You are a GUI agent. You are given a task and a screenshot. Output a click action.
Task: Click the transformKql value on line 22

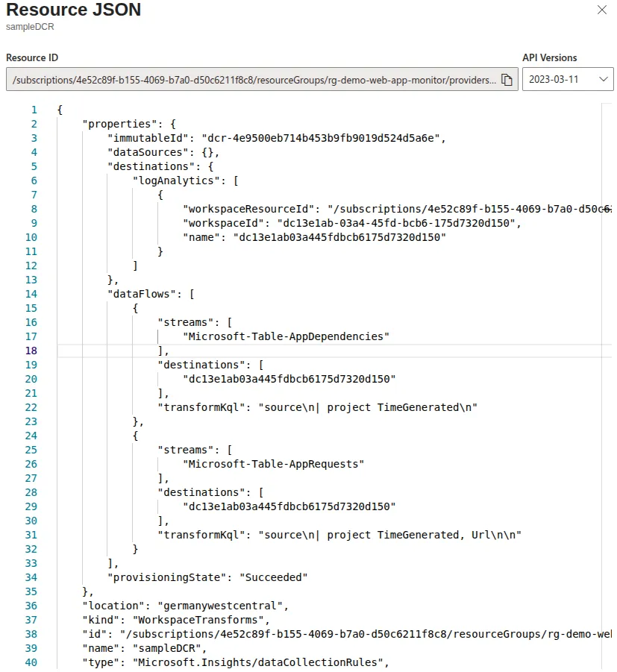point(368,407)
